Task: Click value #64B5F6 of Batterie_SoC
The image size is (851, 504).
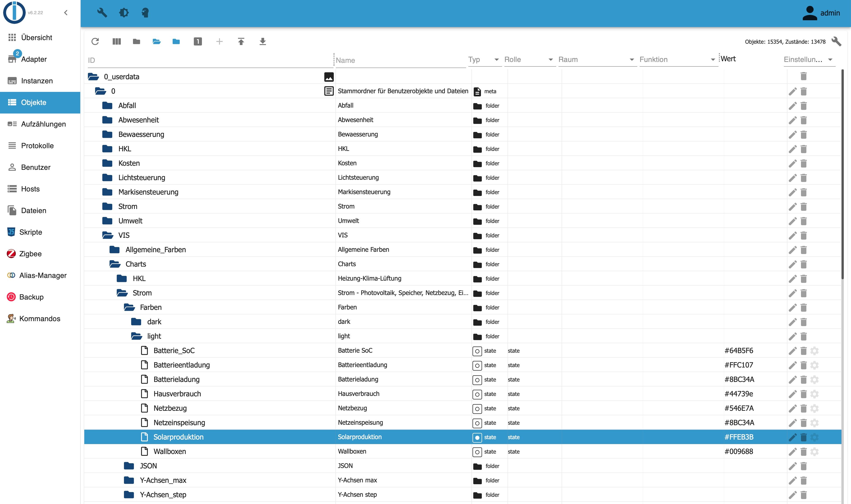Action: [x=739, y=350]
